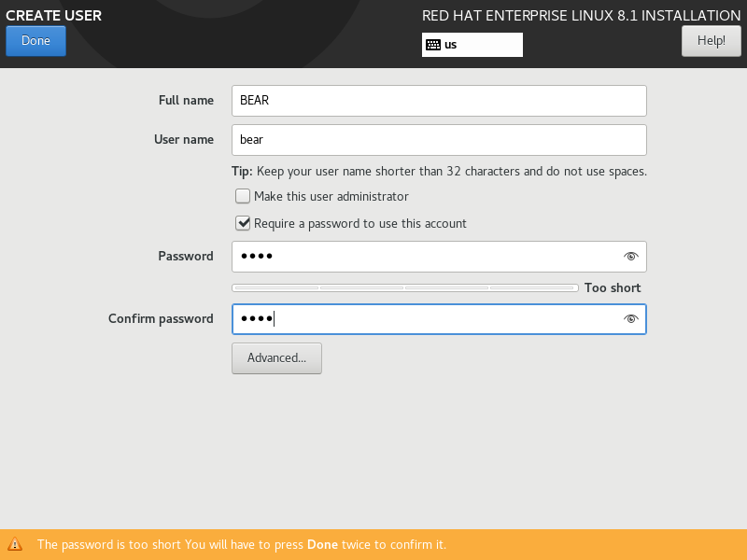Click the Too short strength label
The height and width of the screenshot is (560, 747).
[x=613, y=287]
